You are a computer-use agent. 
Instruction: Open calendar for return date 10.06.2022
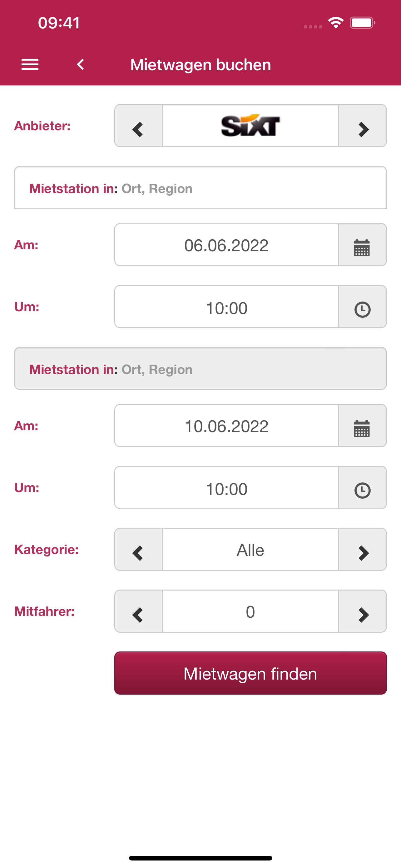pos(362,426)
